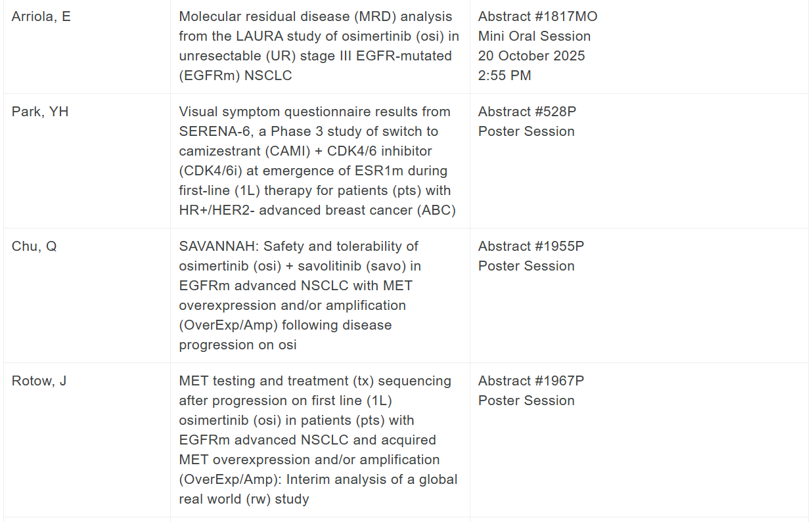Select the Rotow, J author cell

(x=39, y=381)
